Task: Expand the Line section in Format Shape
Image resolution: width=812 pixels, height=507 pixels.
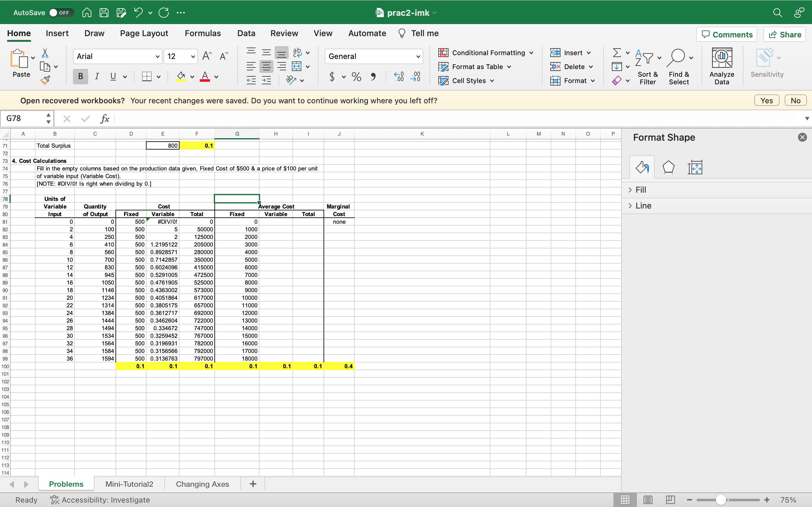Action: point(643,206)
